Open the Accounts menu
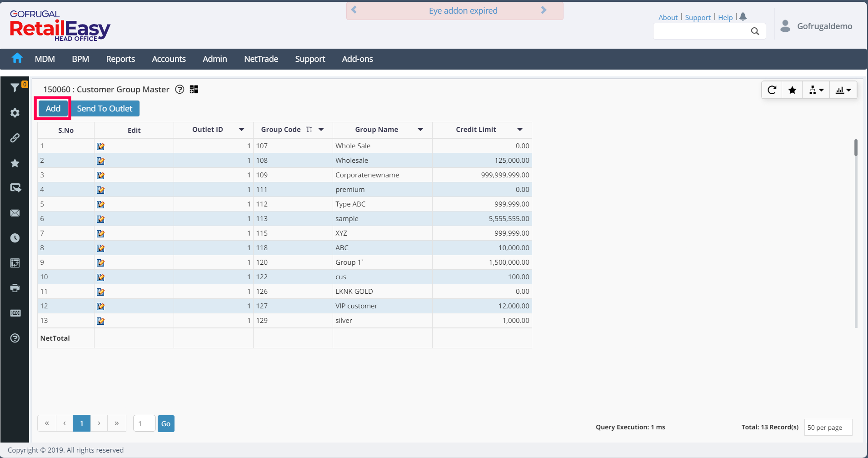 (x=169, y=59)
